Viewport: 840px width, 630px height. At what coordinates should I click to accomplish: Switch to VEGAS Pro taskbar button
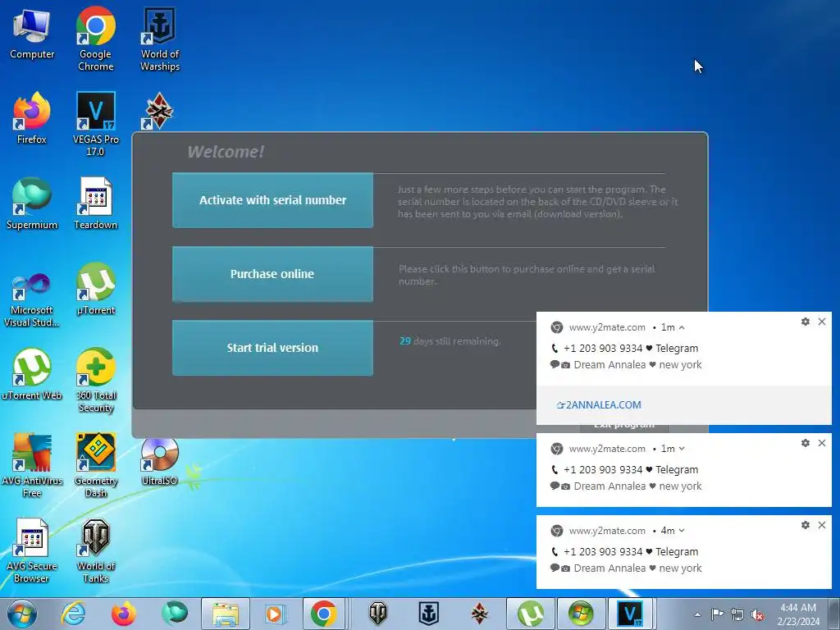(629, 614)
